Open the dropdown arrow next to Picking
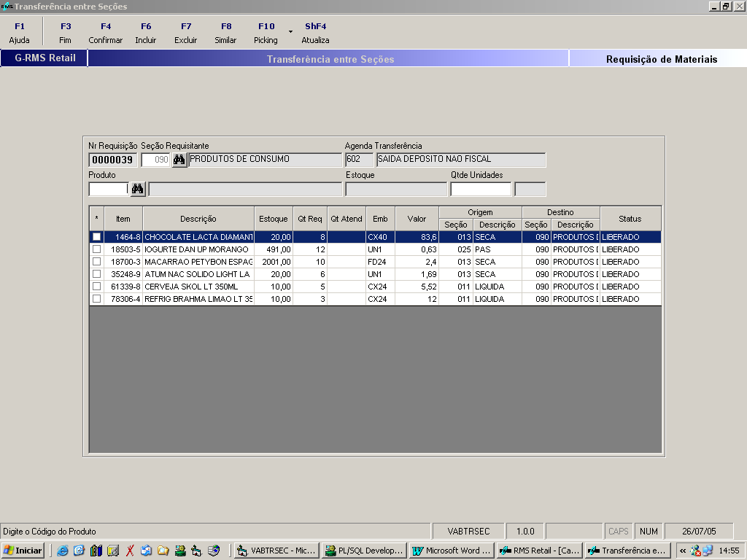Screen dimensions: 747x560 (290, 32)
